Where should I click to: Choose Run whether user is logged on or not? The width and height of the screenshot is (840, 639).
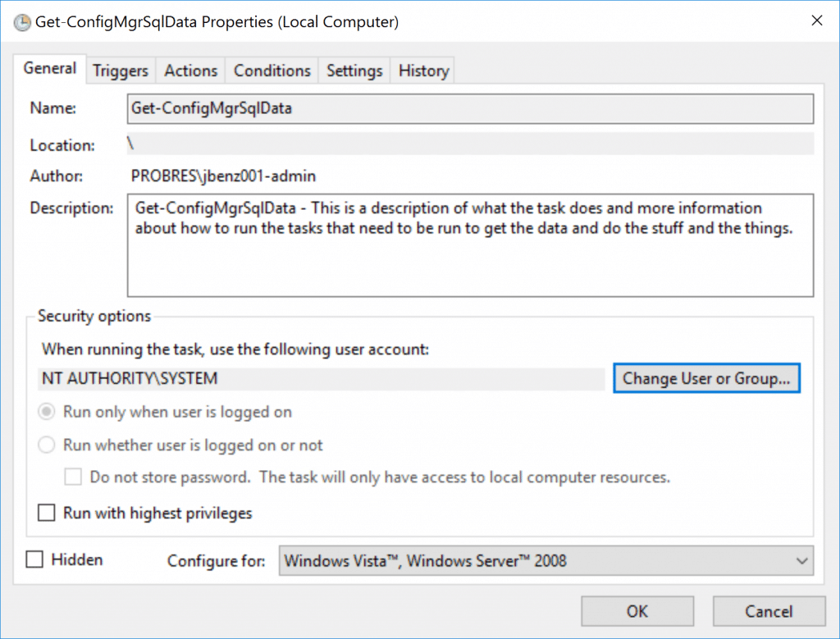click(48, 444)
